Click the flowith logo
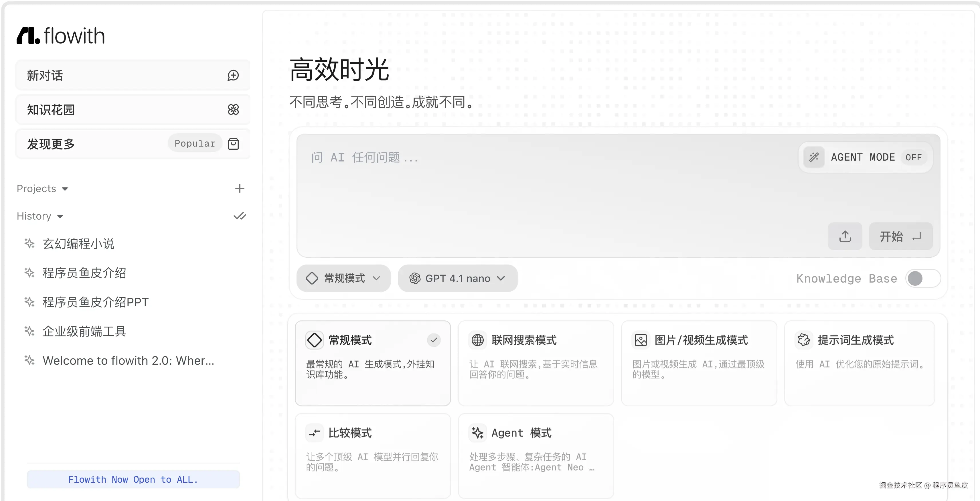The height and width of the screenshot is (501, 980). tap(61, 36)
